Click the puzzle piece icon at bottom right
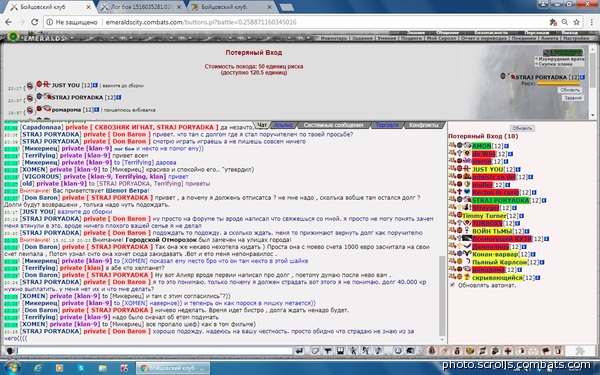This screenshot has height=375, width=600. tap(579, 350)
